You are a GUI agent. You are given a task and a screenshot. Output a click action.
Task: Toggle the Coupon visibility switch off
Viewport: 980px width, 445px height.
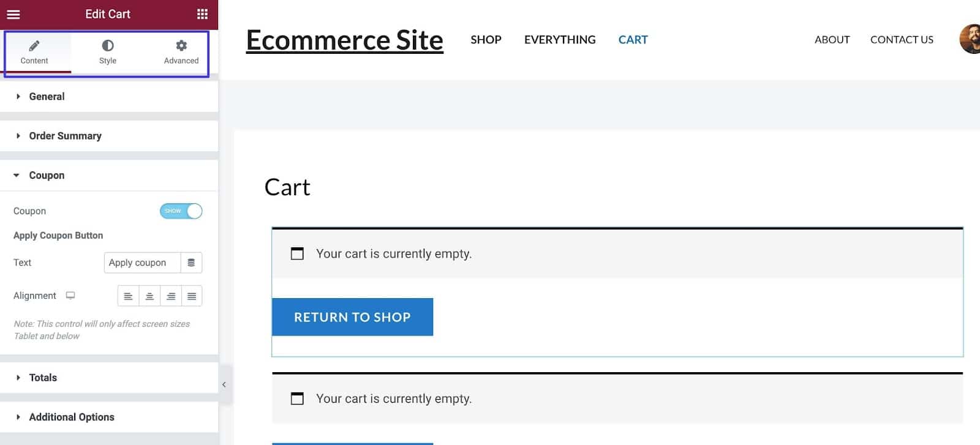tap(181, 211)
